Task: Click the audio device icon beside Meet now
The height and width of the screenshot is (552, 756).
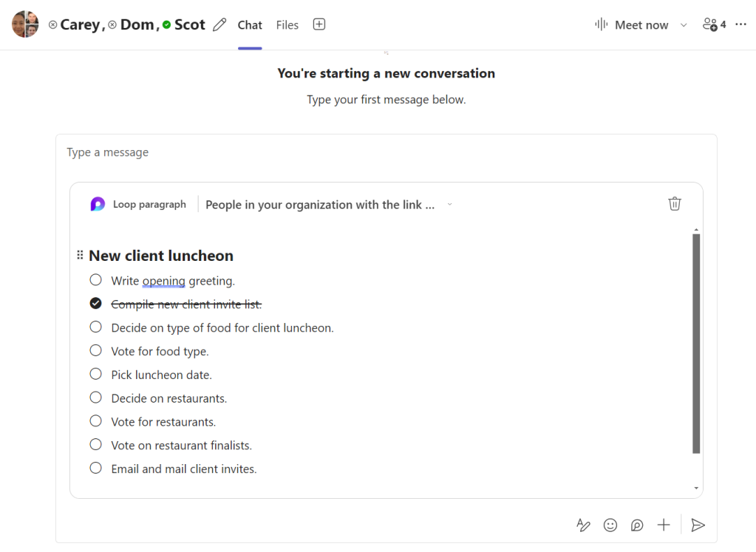Action: (x=600, y=24)
